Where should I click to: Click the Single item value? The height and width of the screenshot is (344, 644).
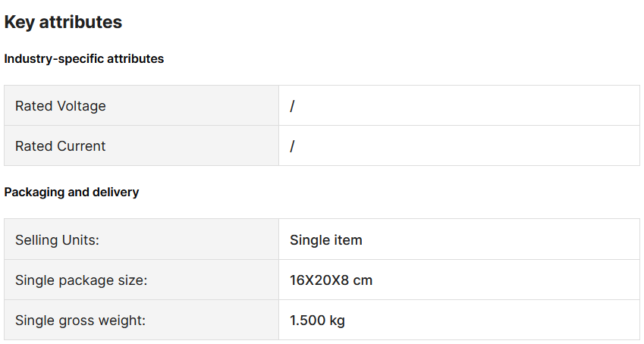pos(326,240)
